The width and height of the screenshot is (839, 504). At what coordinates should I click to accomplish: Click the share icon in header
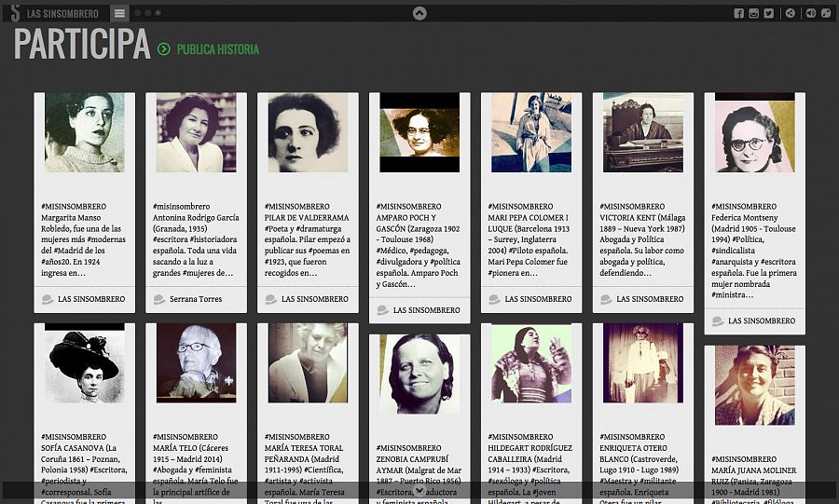791,13
